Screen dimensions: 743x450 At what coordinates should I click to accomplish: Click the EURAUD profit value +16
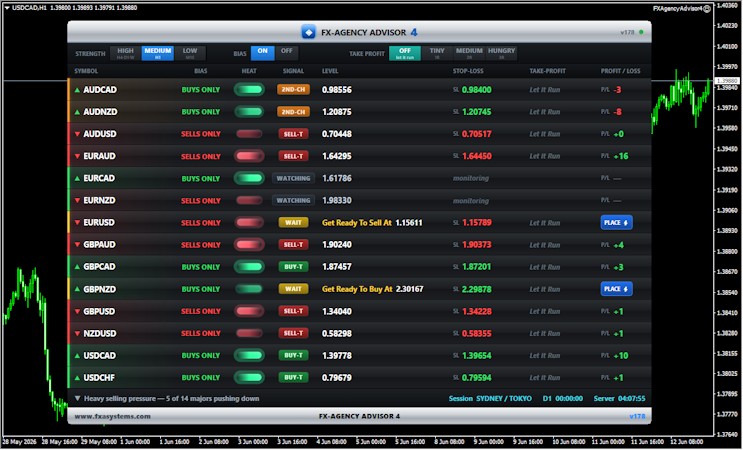[621, 156]
